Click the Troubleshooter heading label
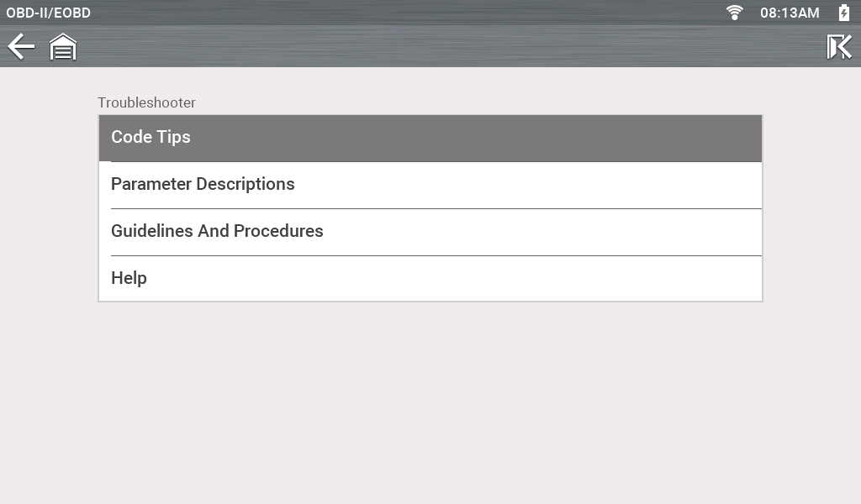The image size is (861, 504). [x=146, y=102]
